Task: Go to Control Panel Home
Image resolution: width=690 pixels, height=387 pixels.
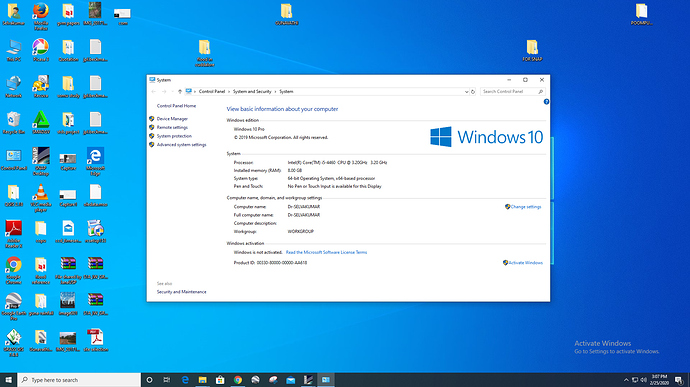Action: [x=176, y=106]
